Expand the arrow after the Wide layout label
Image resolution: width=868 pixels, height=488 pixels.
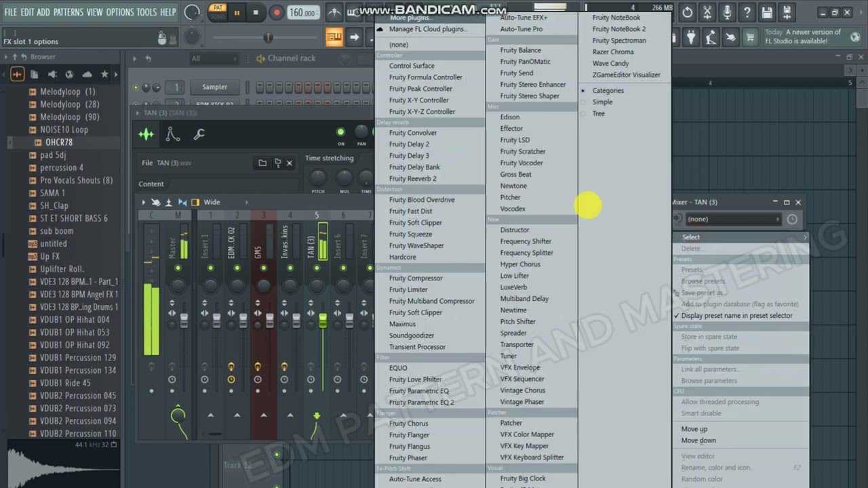click(246, 202)
